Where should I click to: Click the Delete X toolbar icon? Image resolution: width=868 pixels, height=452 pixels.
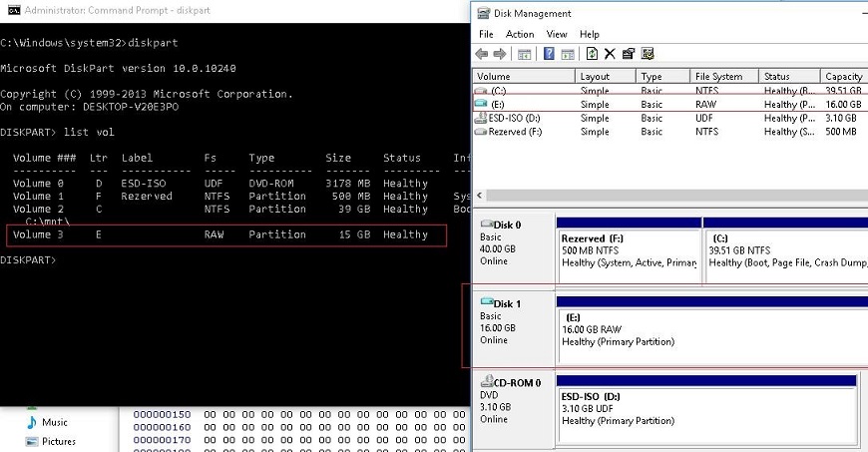click(610, 54)
